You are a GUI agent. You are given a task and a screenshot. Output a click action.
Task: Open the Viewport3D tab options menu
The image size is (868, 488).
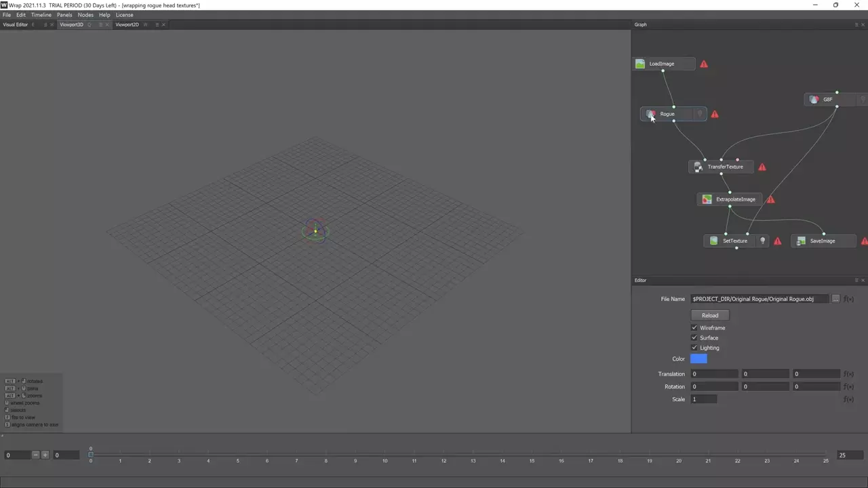click(x=101, y=24)
